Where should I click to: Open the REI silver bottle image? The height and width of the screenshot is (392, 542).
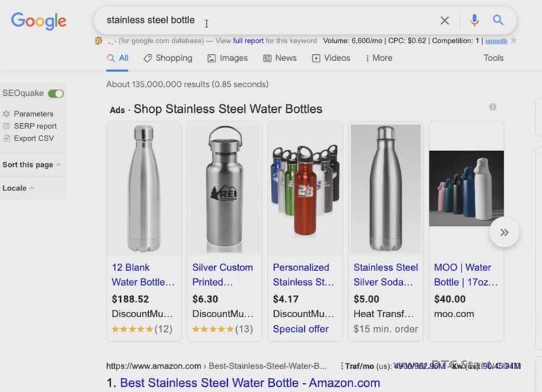point(224,189)
